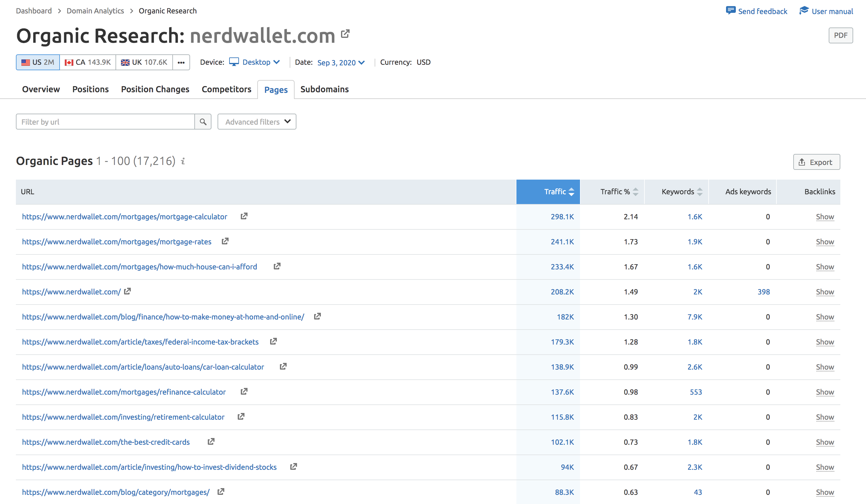
Task: Open how-to-make-money-at-home external link icon
Action: [x=317, y=316]
